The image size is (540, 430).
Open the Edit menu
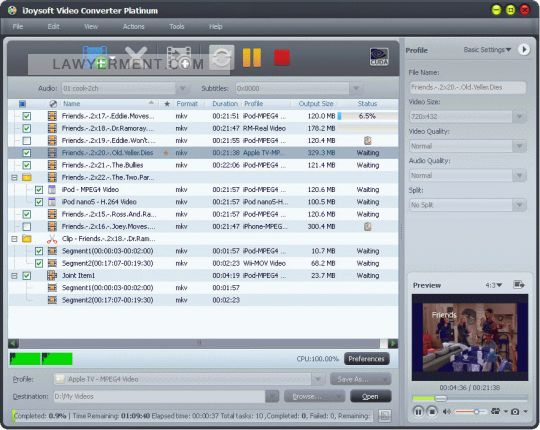click(53, 27)
